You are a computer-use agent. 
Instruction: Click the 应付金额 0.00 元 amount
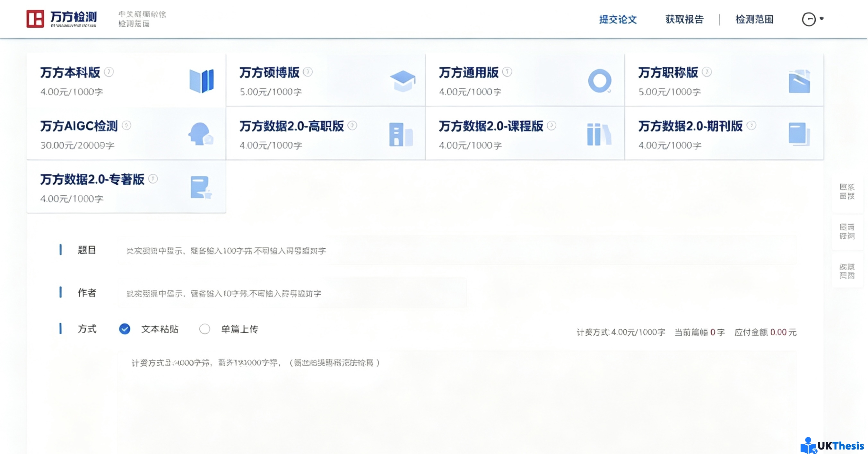click(766, 332)
